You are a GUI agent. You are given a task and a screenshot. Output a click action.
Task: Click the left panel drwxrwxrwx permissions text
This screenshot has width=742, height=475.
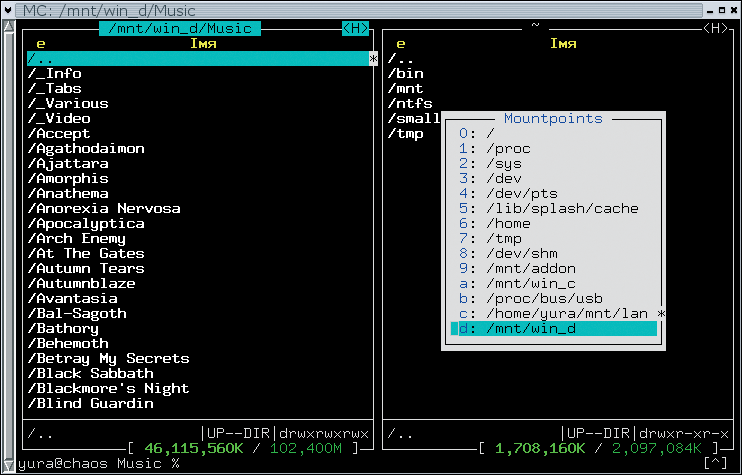[324, 433]
